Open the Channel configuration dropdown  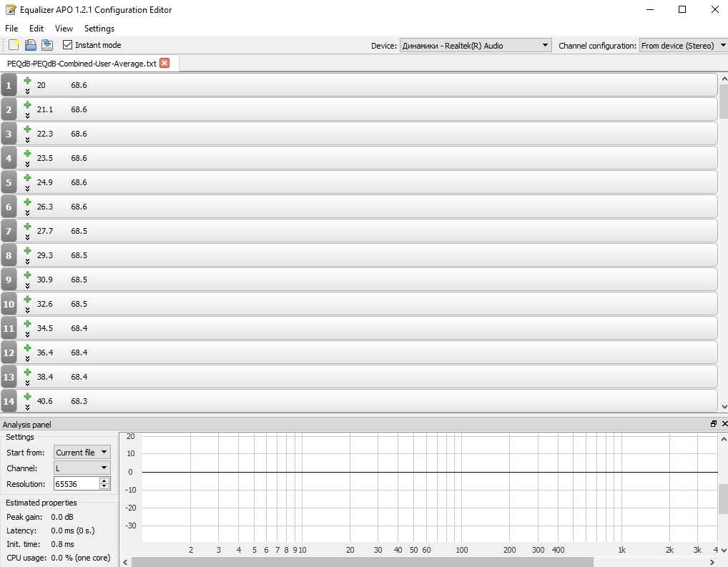pos(683,46)
